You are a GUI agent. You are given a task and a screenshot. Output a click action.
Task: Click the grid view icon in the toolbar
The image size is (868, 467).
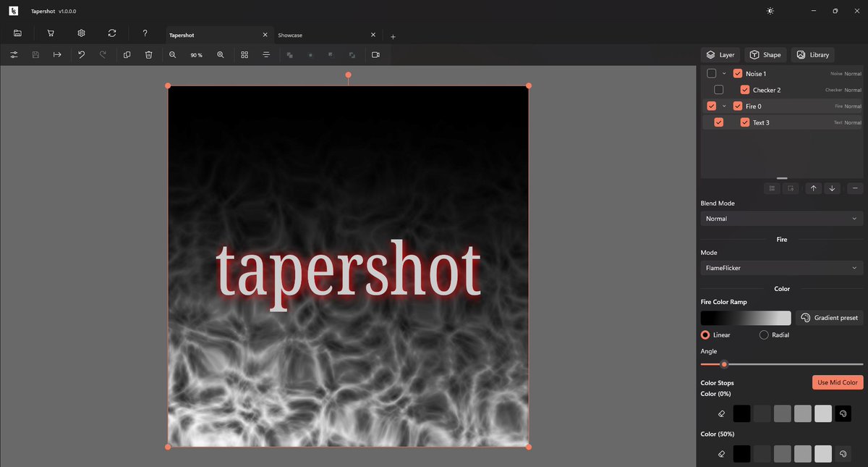click(244, 55)
